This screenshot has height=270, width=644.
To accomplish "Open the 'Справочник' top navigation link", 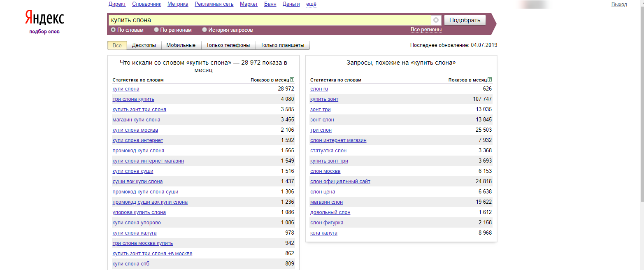I will point(147,4).
